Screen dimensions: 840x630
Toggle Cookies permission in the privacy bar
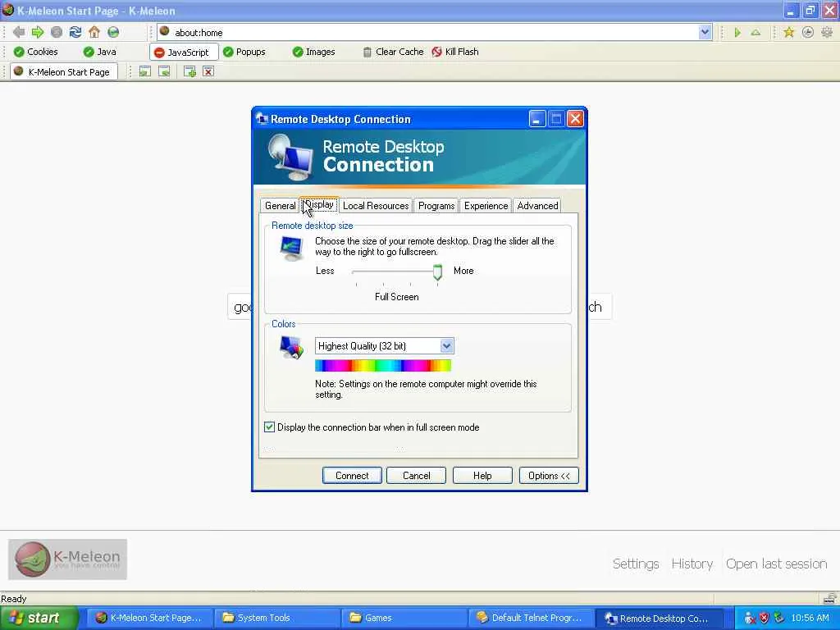(x=36, y=52)
